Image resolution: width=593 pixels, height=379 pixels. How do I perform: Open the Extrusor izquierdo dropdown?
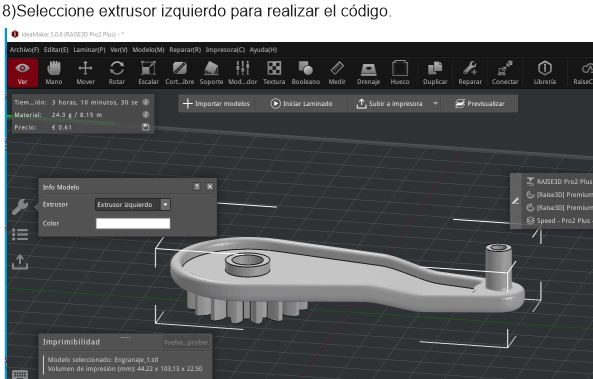pos(133,205)
